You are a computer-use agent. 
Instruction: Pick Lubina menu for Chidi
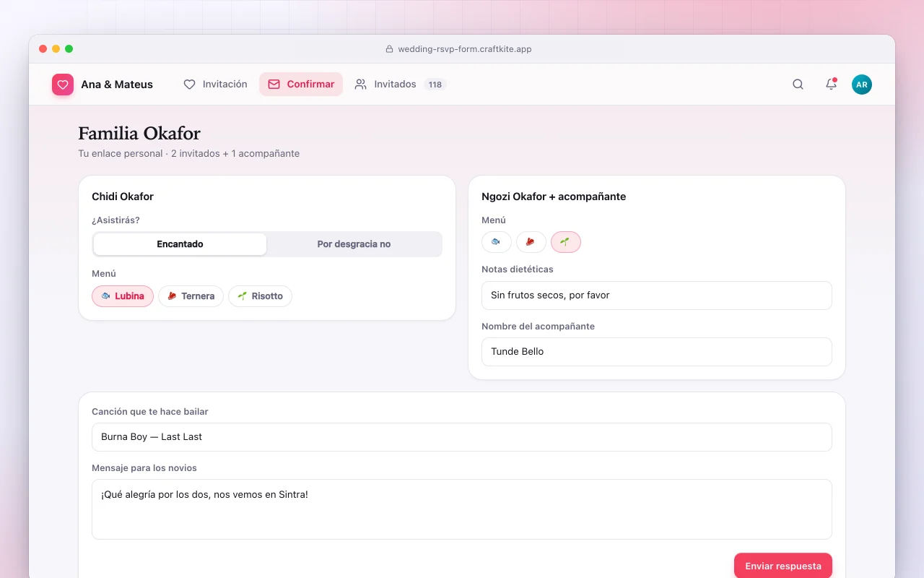click(123, 296)
